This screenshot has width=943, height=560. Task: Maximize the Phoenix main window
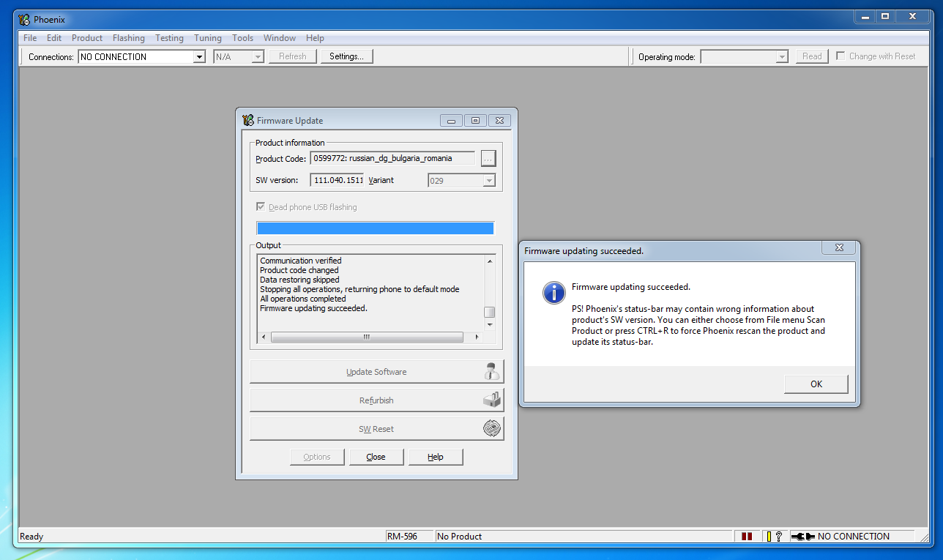coord(885,16)
